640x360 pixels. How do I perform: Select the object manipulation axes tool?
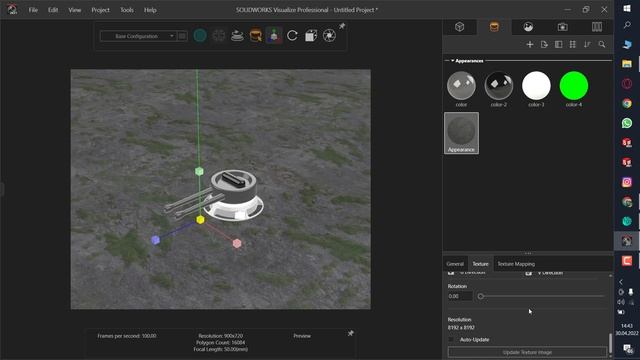pos(274,36)
